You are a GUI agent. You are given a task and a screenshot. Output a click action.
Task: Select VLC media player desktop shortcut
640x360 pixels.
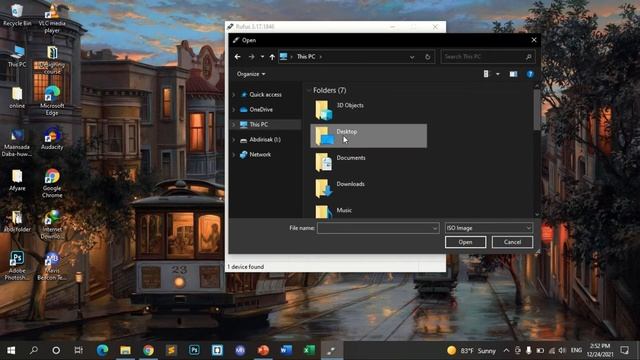click(52, 18)
